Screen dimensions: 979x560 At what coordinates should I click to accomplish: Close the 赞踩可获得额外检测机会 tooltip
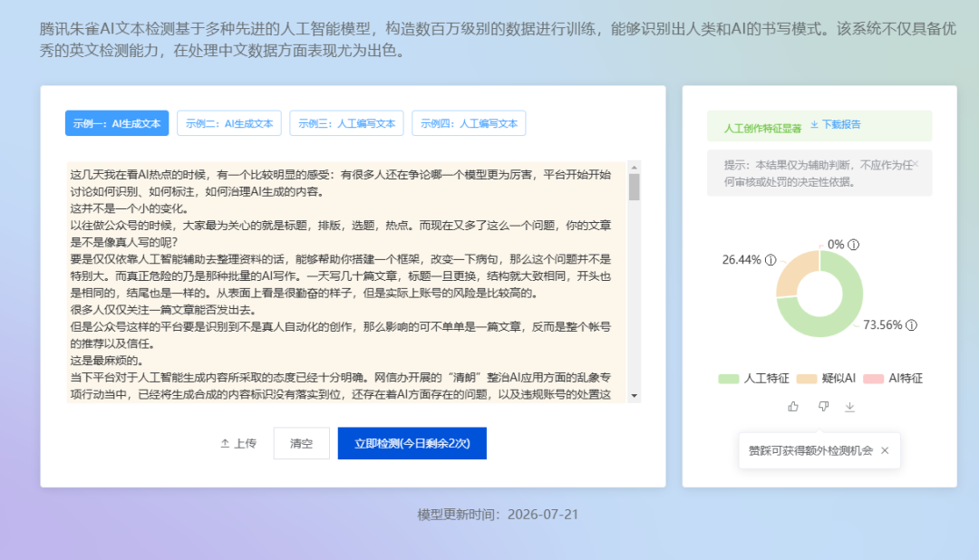(x=885, y=450)
